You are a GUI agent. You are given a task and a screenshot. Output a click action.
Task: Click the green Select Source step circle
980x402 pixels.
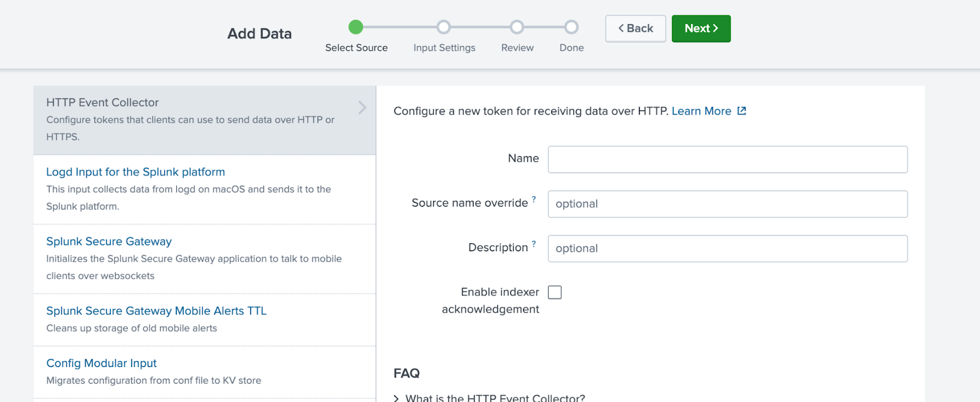[x=356, y=27]
